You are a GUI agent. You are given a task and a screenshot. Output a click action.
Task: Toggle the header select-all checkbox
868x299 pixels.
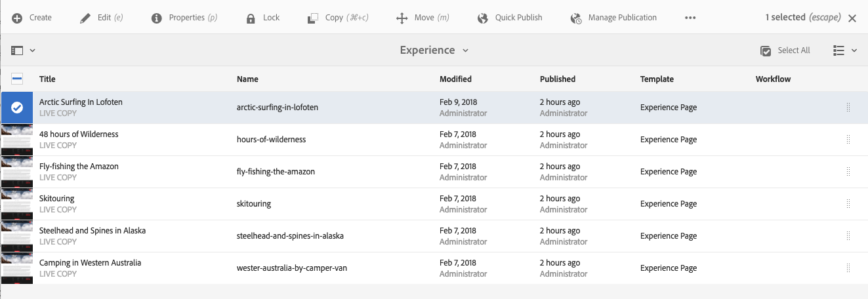click(x=17, y=79)
